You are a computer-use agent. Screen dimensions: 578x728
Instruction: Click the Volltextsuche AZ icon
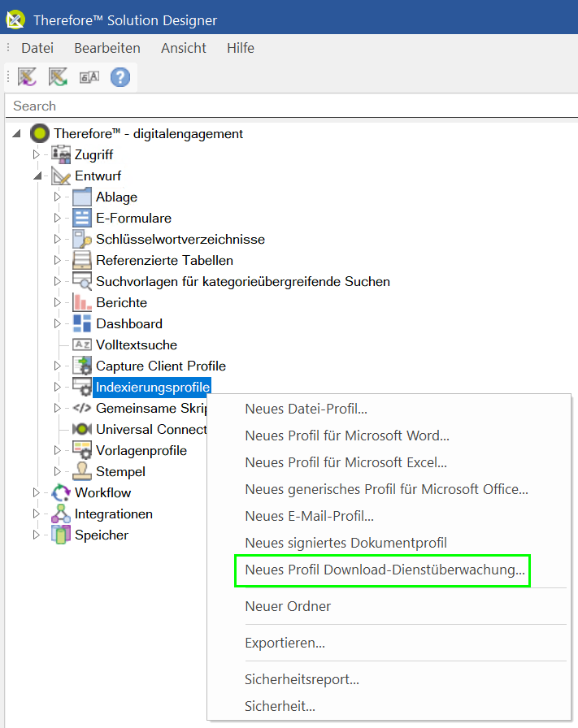coord(82,344)
